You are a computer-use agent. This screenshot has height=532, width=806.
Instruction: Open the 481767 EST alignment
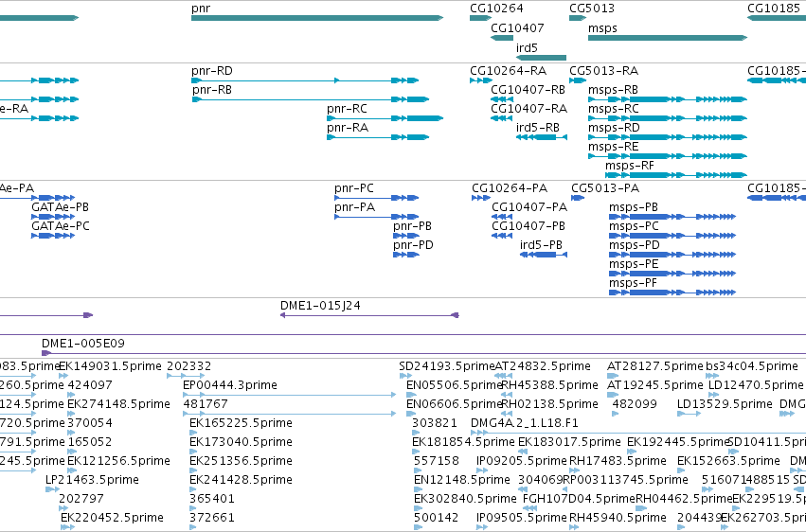click(290, 414)
